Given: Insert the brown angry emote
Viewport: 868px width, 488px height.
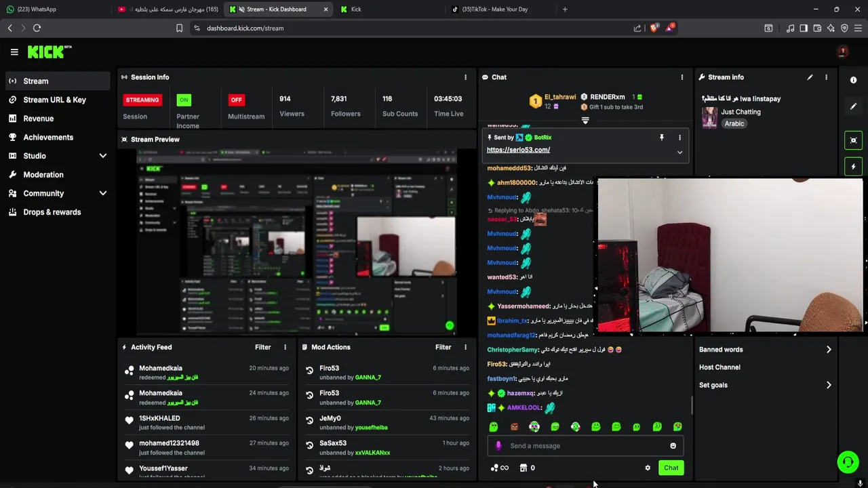Looking at the screenshot, I should point(514,427).
